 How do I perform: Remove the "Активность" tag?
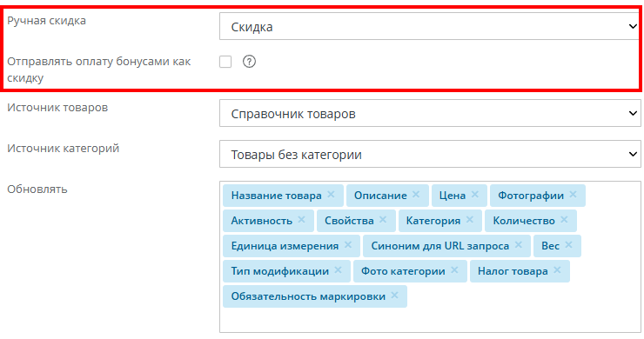coord(301,220)
